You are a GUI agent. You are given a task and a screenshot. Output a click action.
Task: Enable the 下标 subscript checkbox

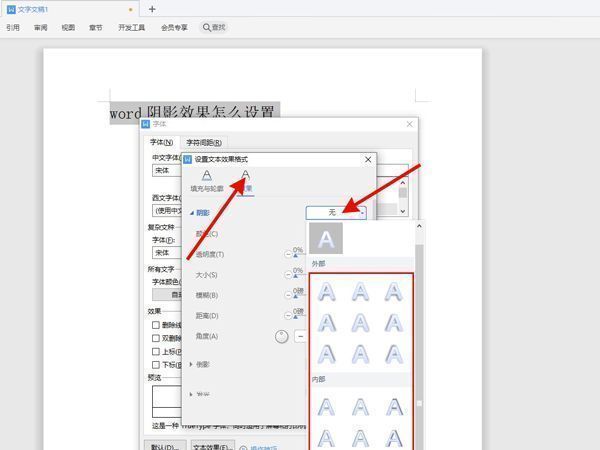coord(156,365)
